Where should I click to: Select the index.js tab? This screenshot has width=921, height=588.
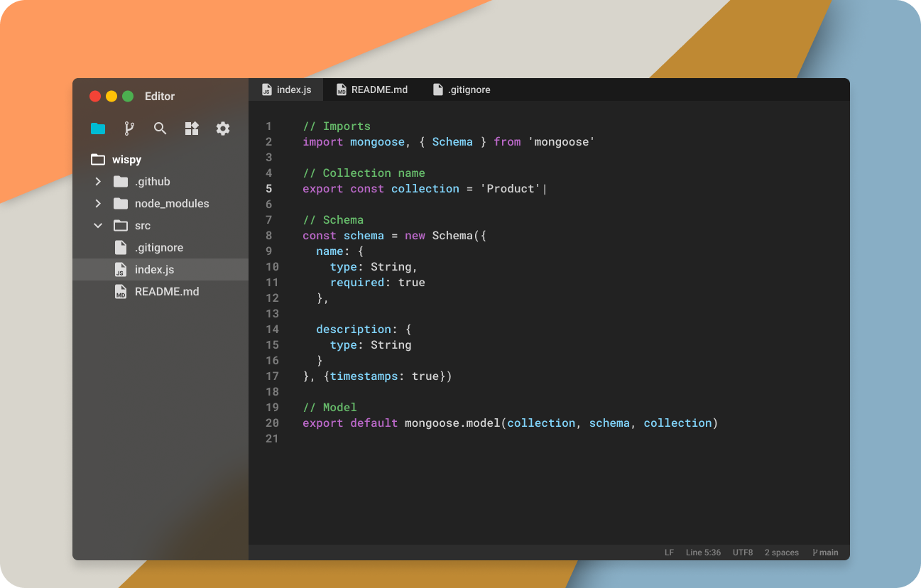[286, 89]
